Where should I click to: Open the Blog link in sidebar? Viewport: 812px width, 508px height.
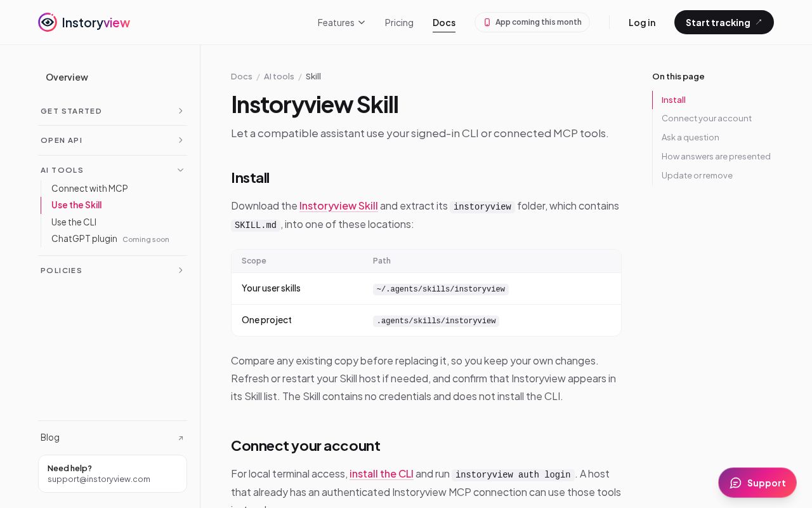112,438
